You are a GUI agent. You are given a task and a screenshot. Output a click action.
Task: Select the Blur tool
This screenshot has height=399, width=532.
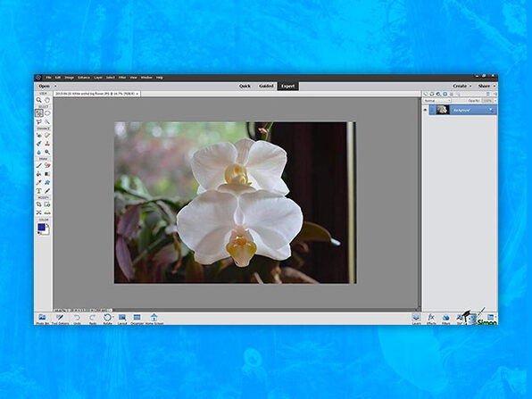coord(39,152)
